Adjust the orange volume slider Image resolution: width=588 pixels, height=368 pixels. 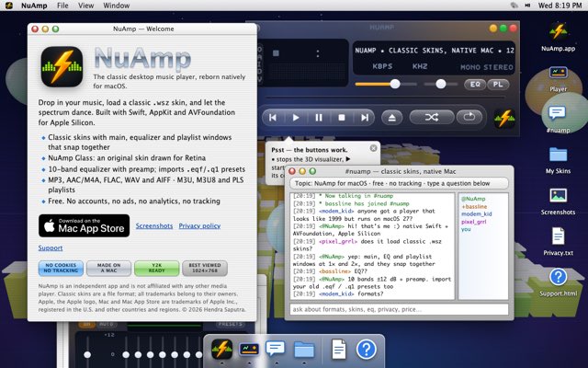[x=386, y=84]
